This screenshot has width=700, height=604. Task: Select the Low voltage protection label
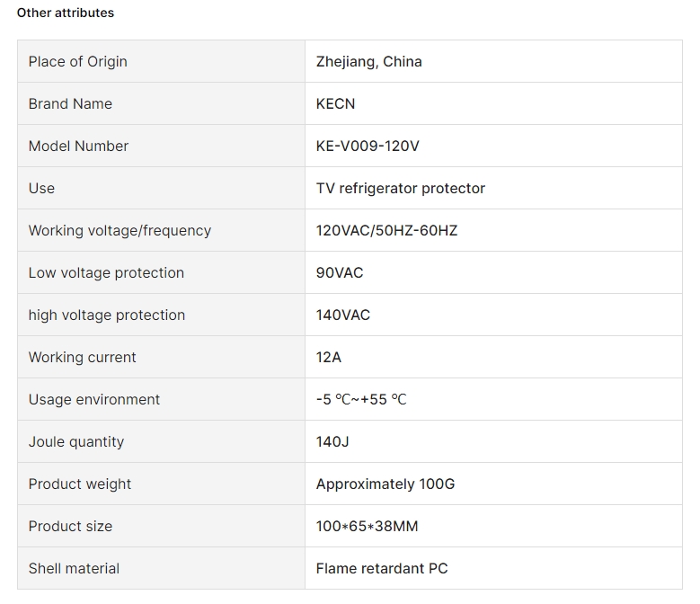pyautogui.click(x=106, y=272)
